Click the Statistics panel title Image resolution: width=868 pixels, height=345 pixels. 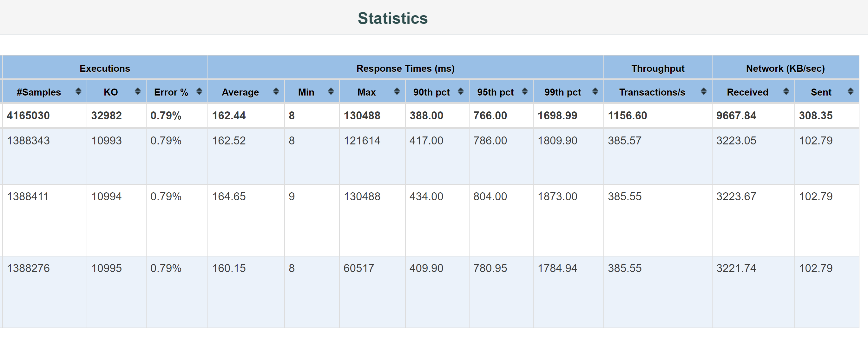click(392, 18)
